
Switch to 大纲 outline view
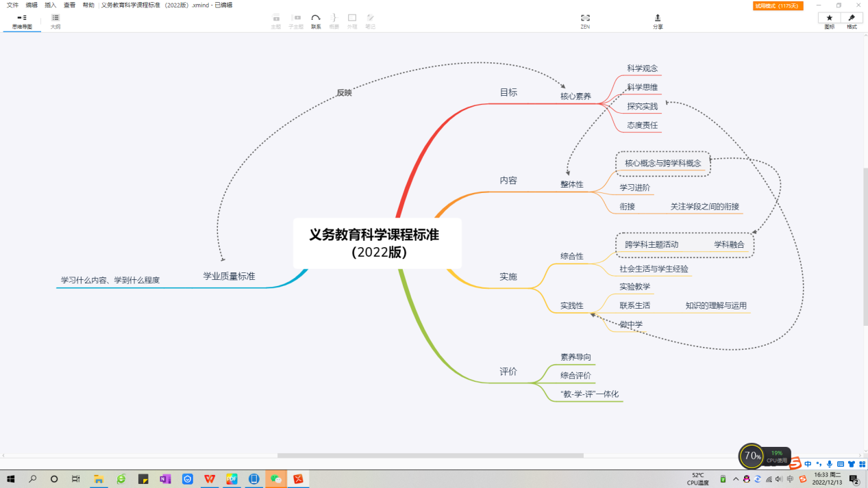(55, 21)
